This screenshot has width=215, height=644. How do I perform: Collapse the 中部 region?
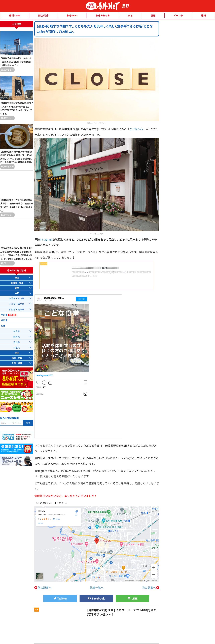point(17,293)
